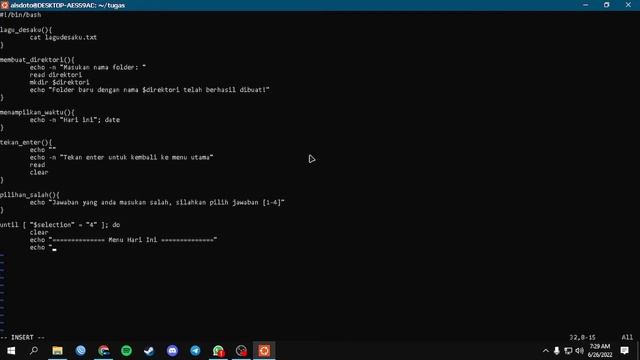Screen dimensions: 640x360
Task: Click the echo "Masukan nama folder" line
Action: [88, 67]
